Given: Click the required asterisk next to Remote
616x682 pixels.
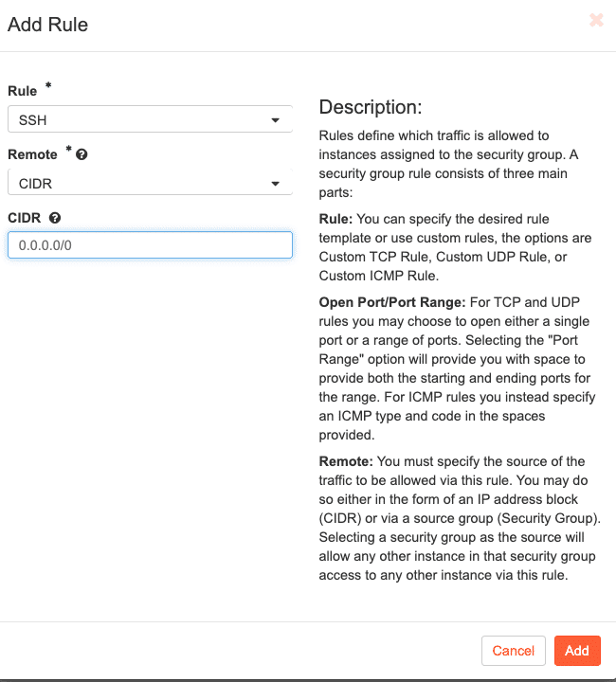Looking at the screenshot, I should (68, 151).
